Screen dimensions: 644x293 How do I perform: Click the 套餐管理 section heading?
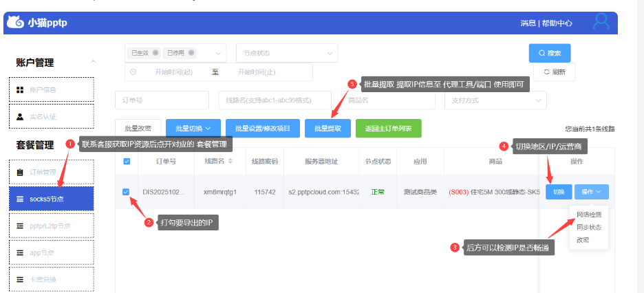click(x=35, y=145)
